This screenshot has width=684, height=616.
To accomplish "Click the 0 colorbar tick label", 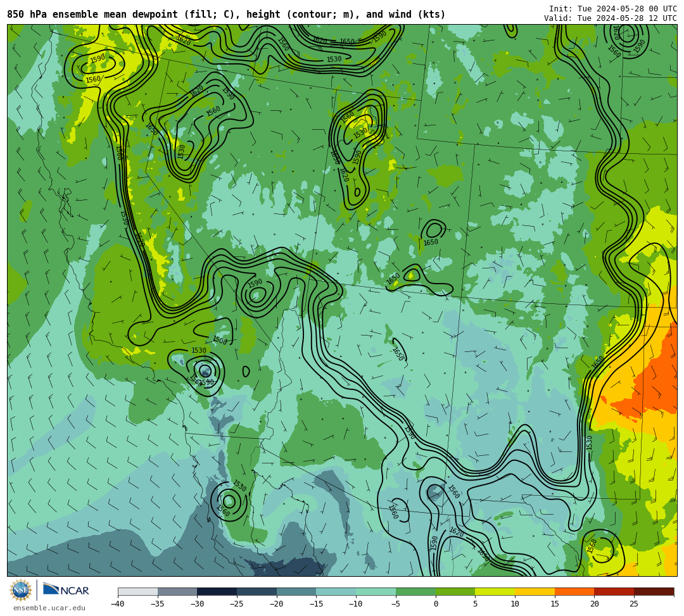I will [x=436, y=604].
